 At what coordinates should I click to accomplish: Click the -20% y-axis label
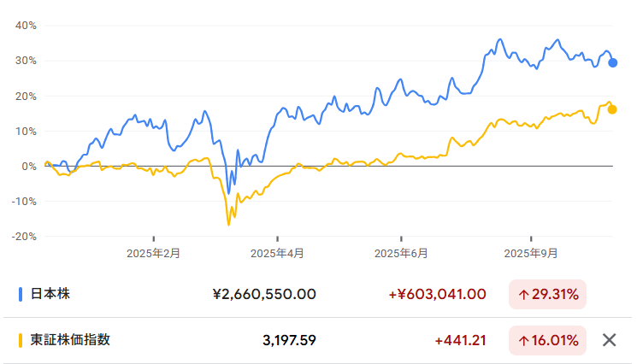[25, 236]
